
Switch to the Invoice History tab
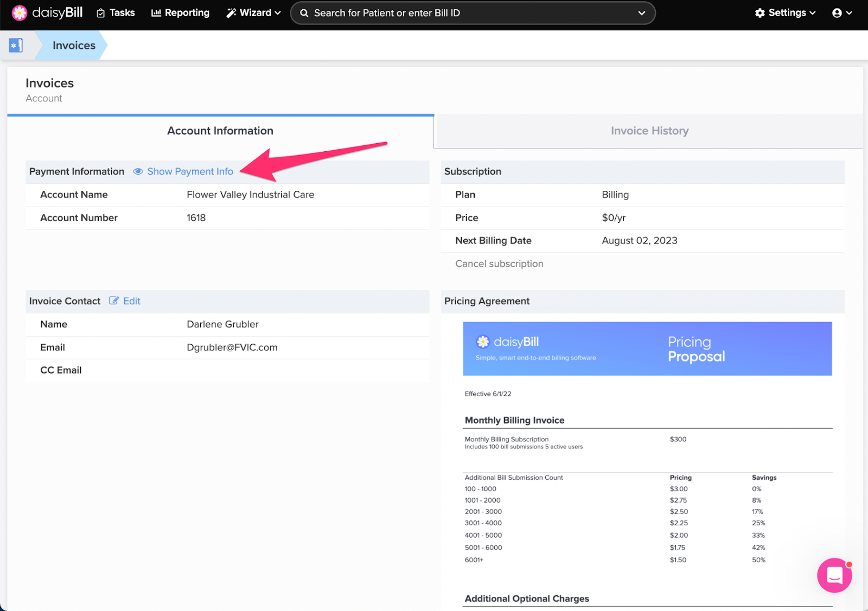pyautogui.click(x=649, y=131)
